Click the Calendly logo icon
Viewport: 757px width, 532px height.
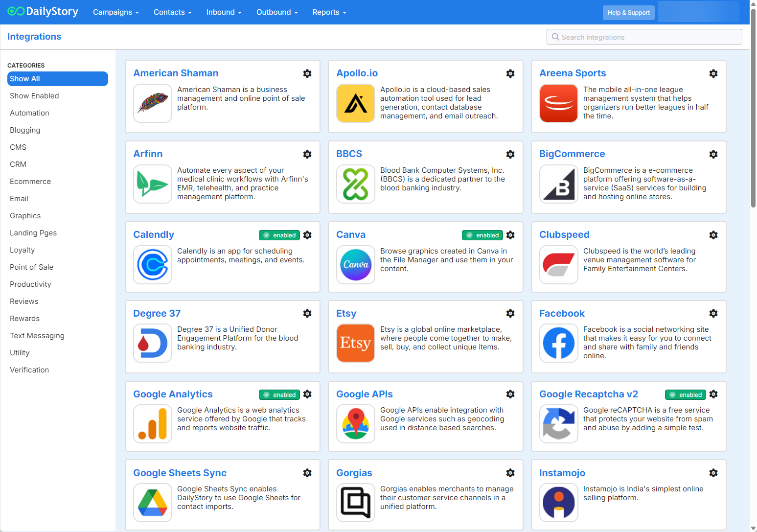(x=153, y=265)
